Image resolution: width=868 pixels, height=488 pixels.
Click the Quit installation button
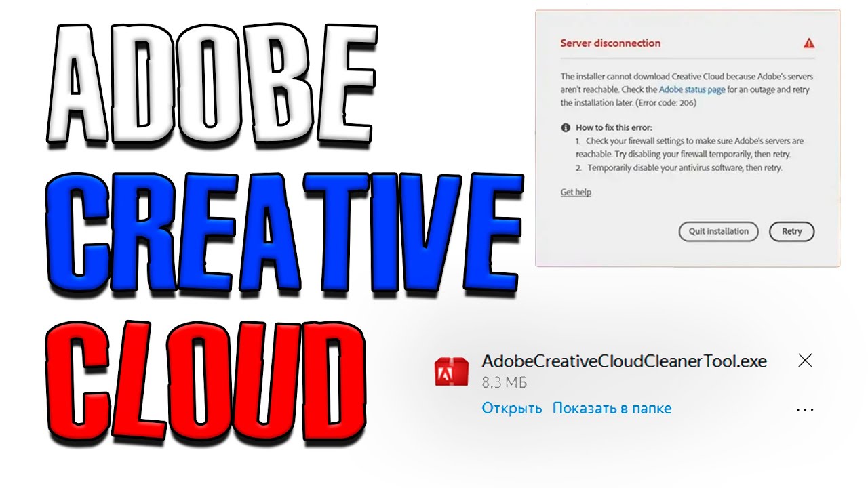coord(719,231)
